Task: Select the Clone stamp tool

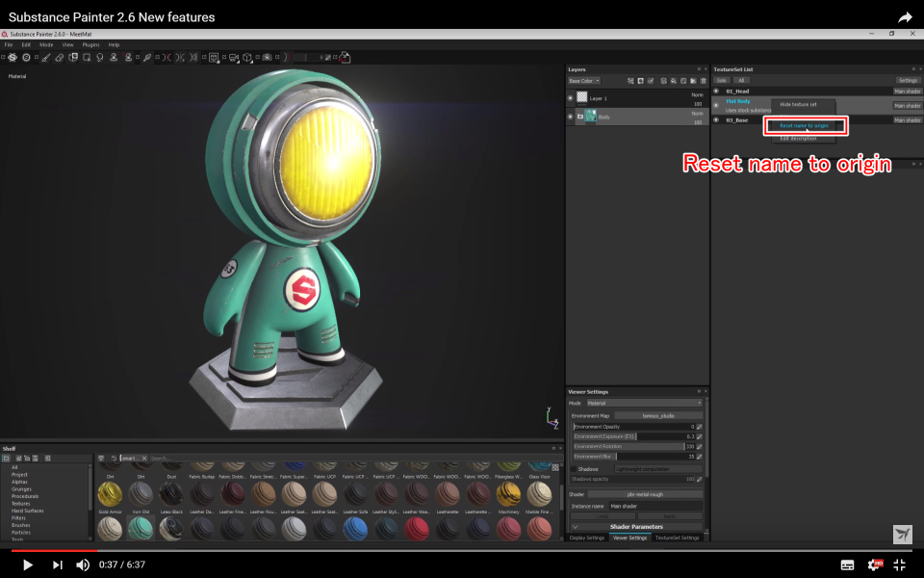Action: pos(114,57)
